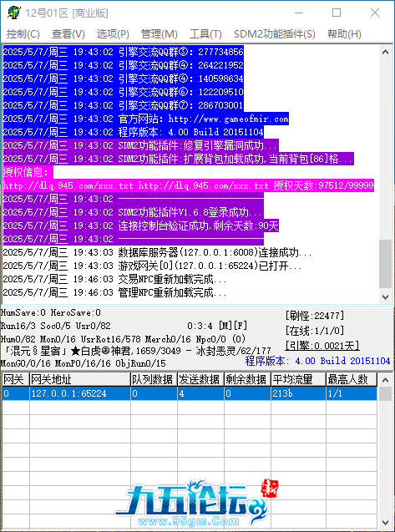Click the [引擎:0.0021天] underlined label
Image resolution: width=395 pixels, height=532 pixels.
coord(322,346)
